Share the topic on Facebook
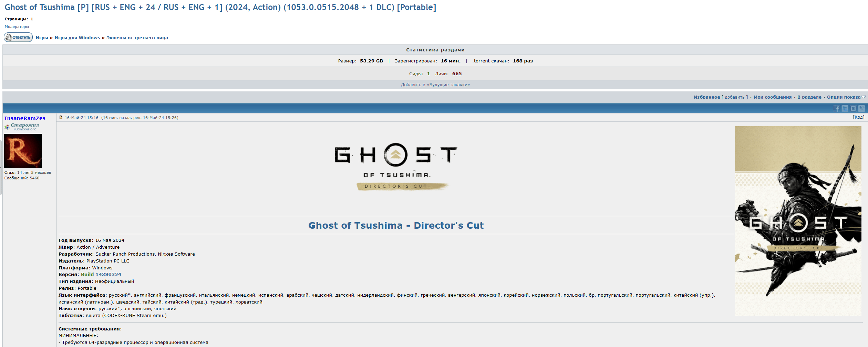The width and height of the screenshot is (868, 347). pos(837,109)
